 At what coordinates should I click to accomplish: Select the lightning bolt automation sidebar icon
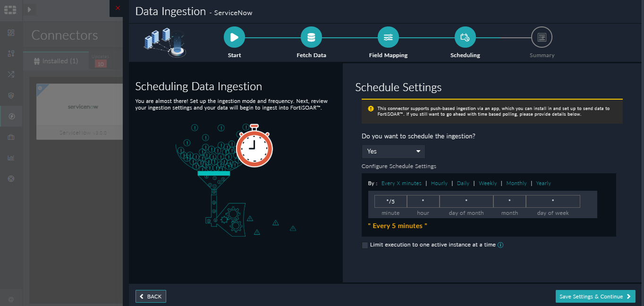click(11, 116)
